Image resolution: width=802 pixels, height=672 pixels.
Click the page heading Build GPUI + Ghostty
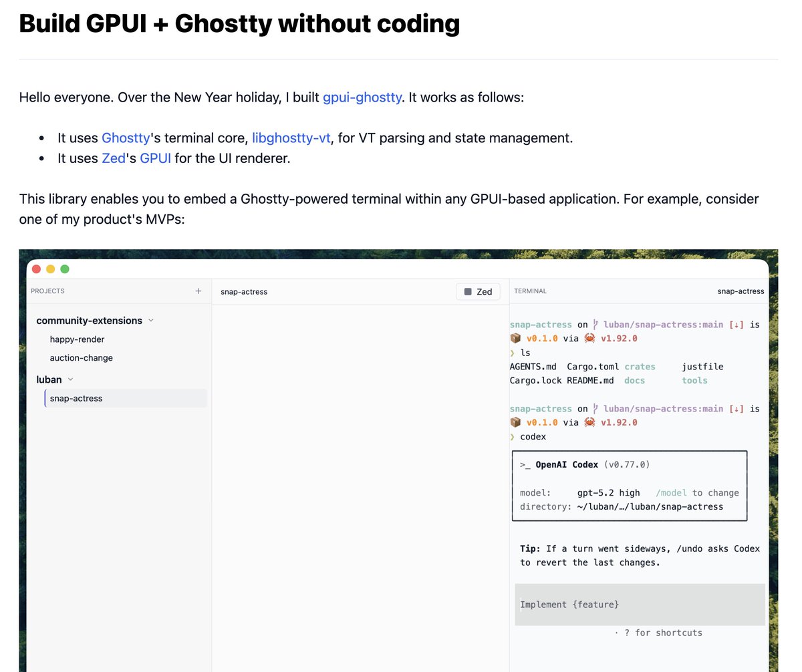(239, 24)
